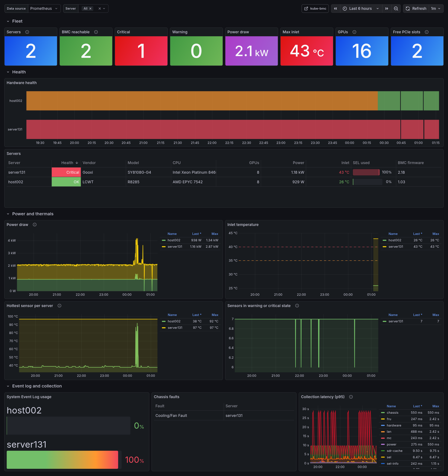Show info for Hottest sensor per server

pos(60,306)
